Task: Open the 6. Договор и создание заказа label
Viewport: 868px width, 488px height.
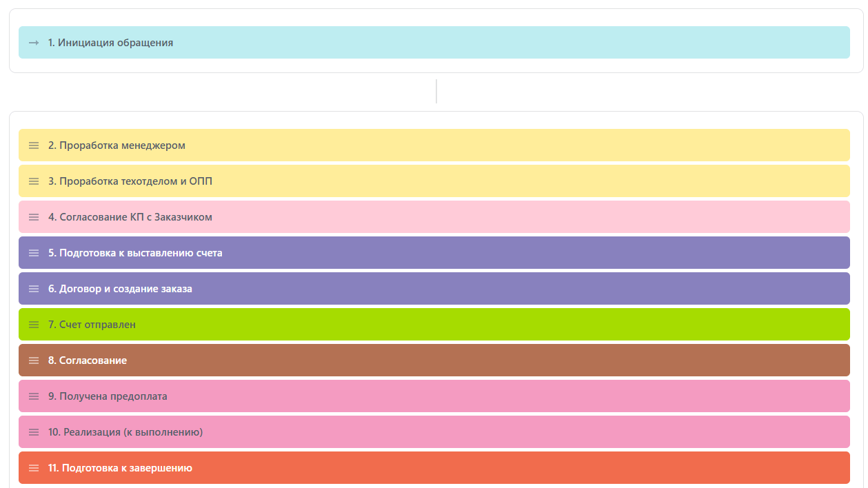Action: point(120,289)
